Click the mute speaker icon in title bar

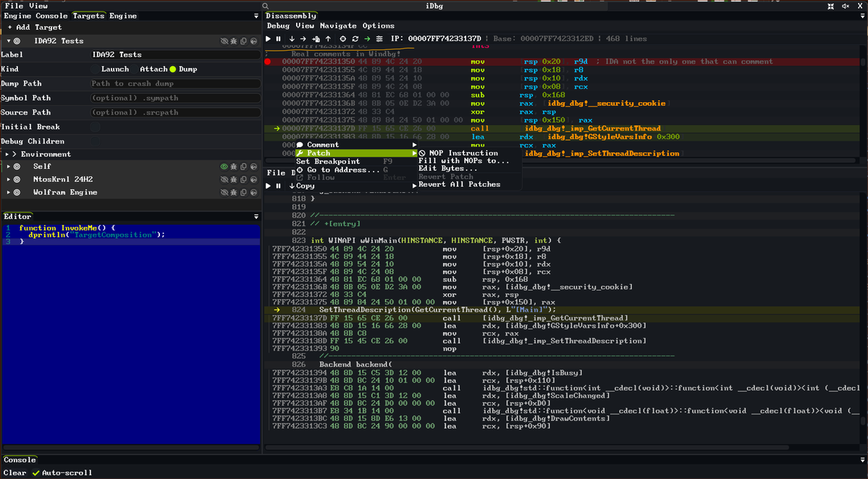pyautogui.click(x=846, y=6)
